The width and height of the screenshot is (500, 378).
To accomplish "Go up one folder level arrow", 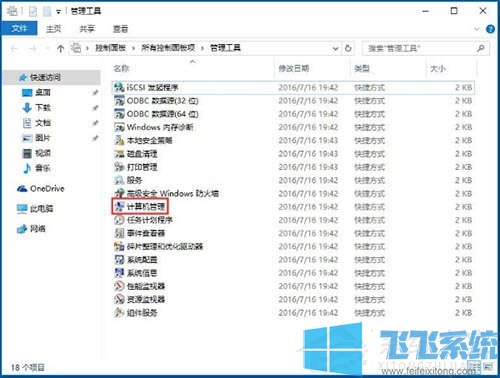I will point(60,49).
